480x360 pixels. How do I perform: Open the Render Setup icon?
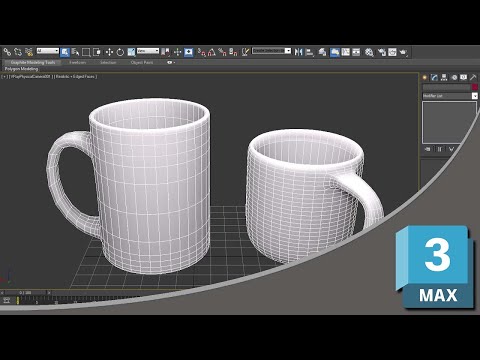381,52
